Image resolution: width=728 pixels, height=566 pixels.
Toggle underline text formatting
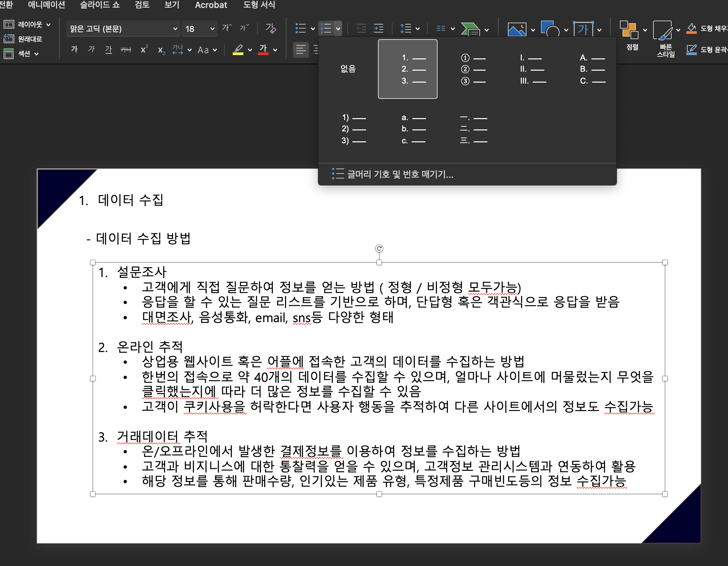tap(108, 50)
